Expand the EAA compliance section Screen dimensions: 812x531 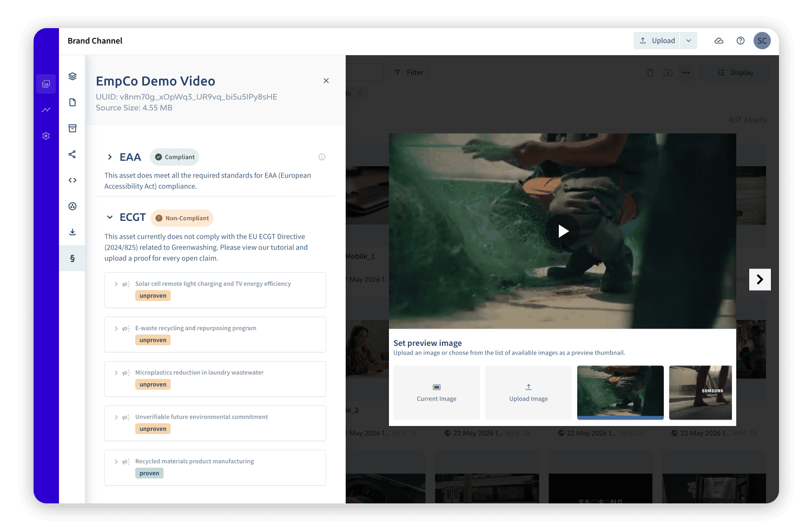110,157
